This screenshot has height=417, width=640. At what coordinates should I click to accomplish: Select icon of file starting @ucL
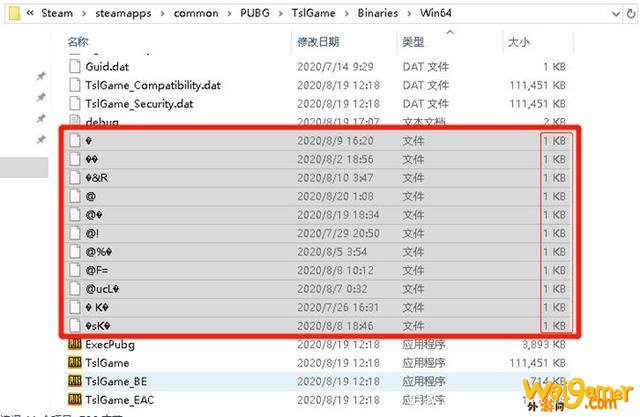(x=75, y=288)
